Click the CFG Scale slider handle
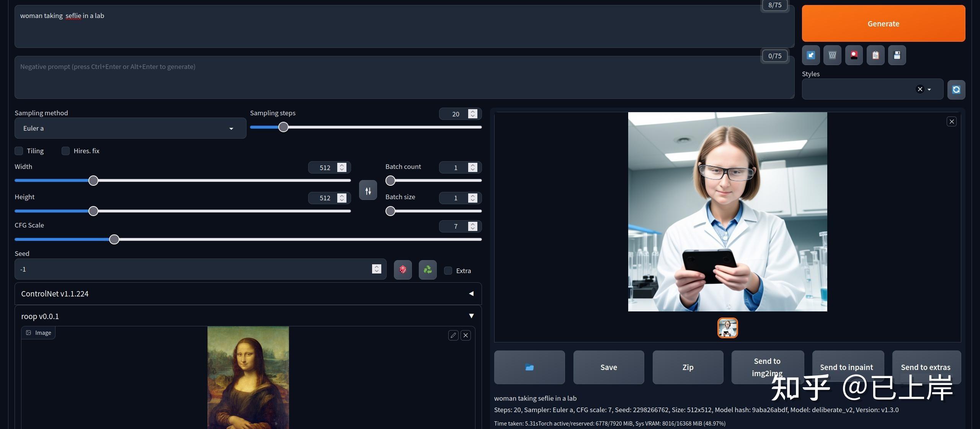The width and height of the screenshot is (980, 429). 114,239
